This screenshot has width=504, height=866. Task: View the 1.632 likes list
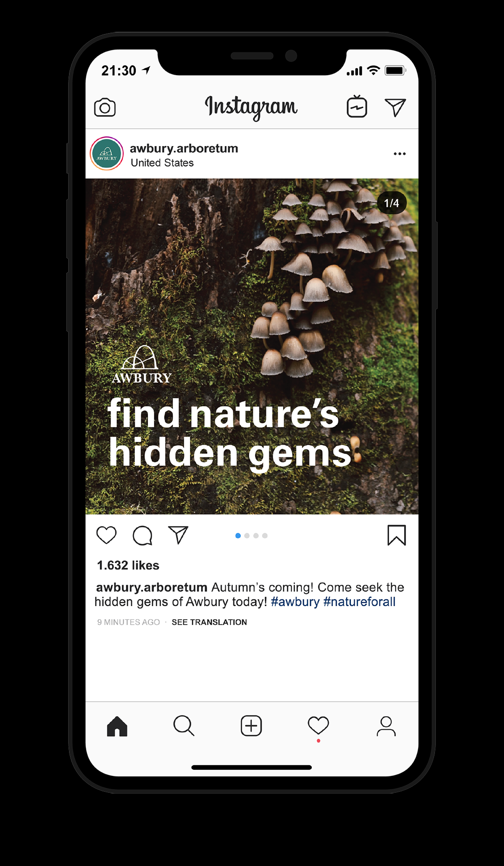point(128,565)
